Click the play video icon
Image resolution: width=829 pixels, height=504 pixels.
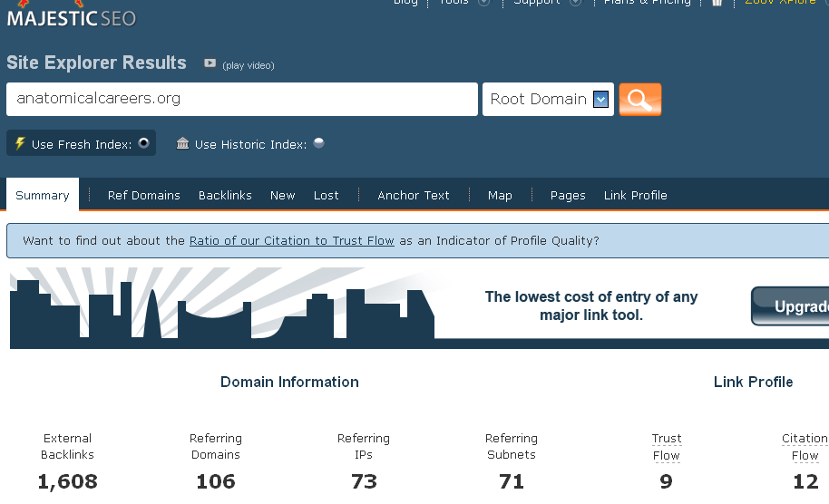pos(210,63)
